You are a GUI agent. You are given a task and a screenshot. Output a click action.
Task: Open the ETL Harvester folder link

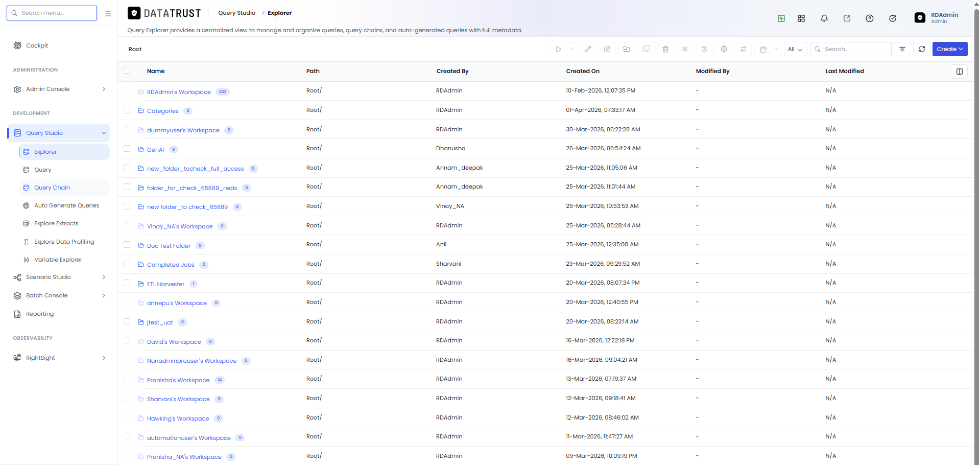tap(165, 284)
